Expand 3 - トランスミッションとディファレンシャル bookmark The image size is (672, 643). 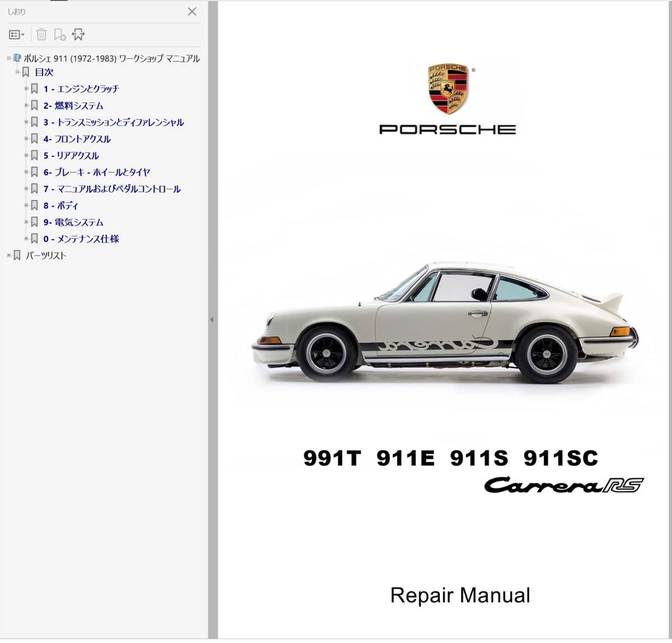[x=26, y=122]
